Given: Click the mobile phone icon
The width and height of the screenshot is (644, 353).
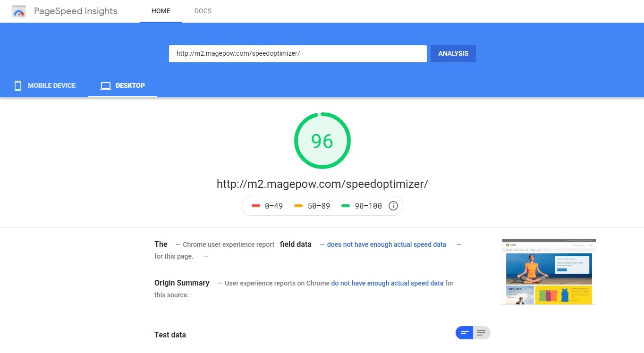Looking at the screenshot, I should tap(18, 86).
